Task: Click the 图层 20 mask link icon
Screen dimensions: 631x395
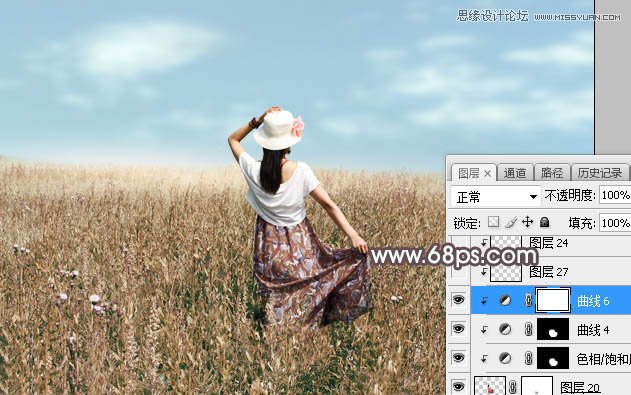Action: (512, 387)
